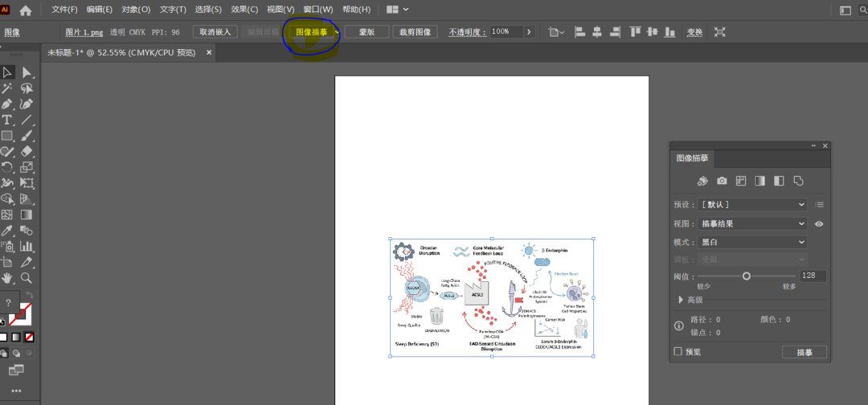Choose the Outline preset icon in trace panel
Image resolution: width=868 pixels, height=405 pixels.
point(798,181)
